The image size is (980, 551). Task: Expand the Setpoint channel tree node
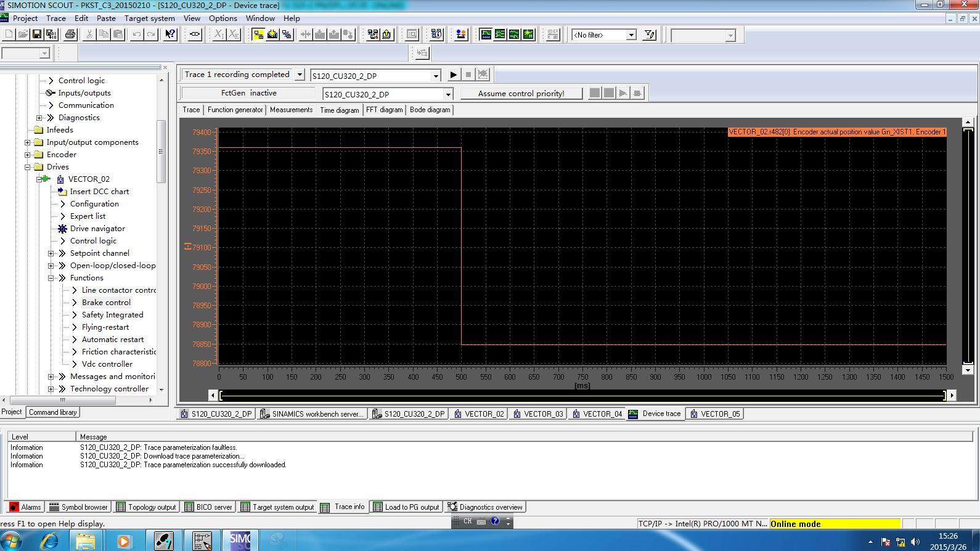[x=51, y=253]
